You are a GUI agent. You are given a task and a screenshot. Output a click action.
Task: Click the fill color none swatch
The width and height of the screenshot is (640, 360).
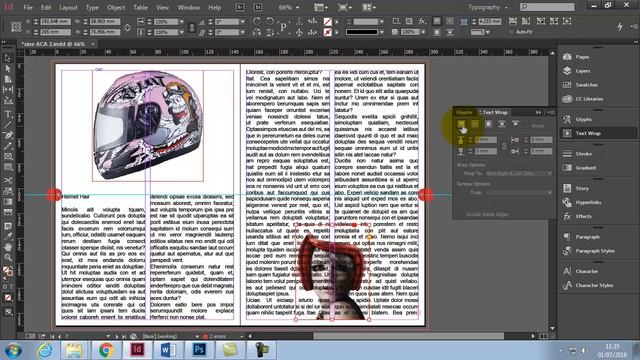click(327, 21)
